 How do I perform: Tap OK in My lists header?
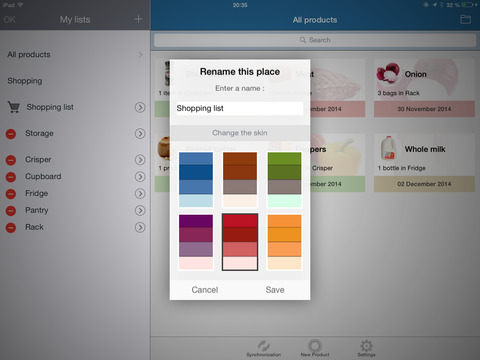click(9, 20)
